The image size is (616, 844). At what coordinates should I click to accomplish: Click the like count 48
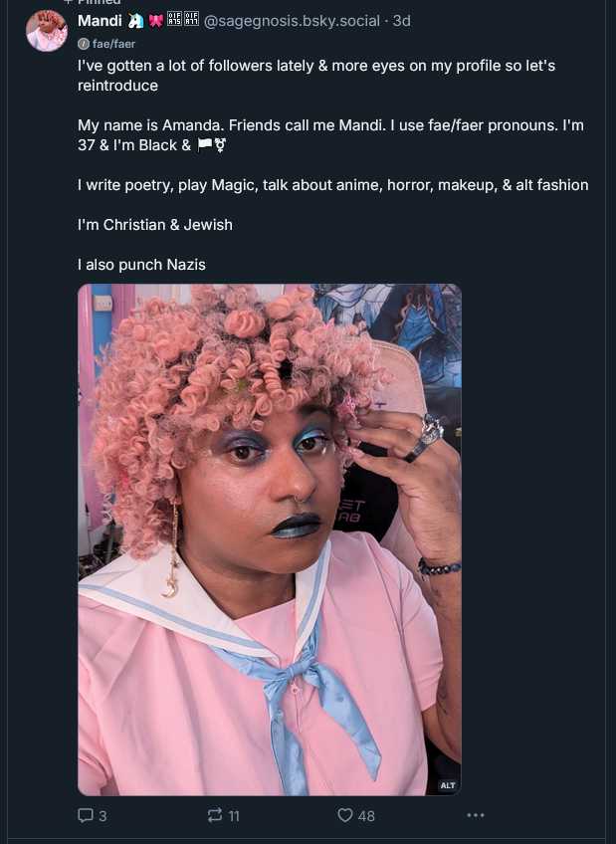[366, 816]
